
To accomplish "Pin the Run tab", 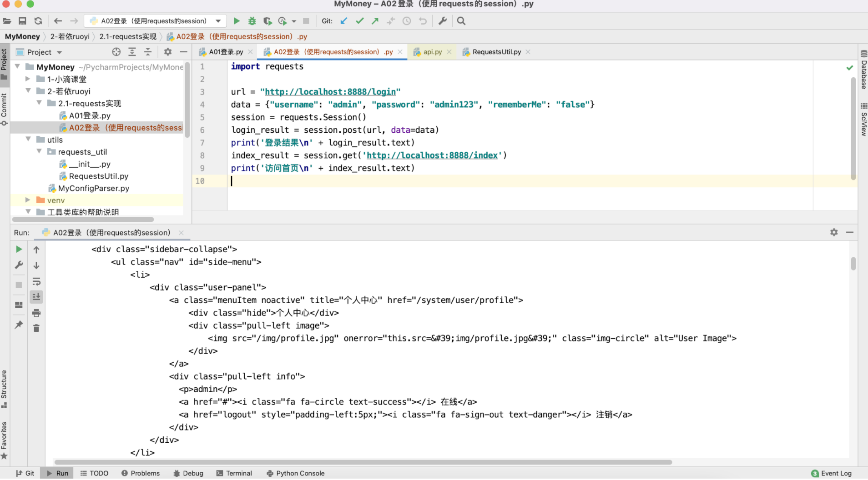I will point(19,325).
